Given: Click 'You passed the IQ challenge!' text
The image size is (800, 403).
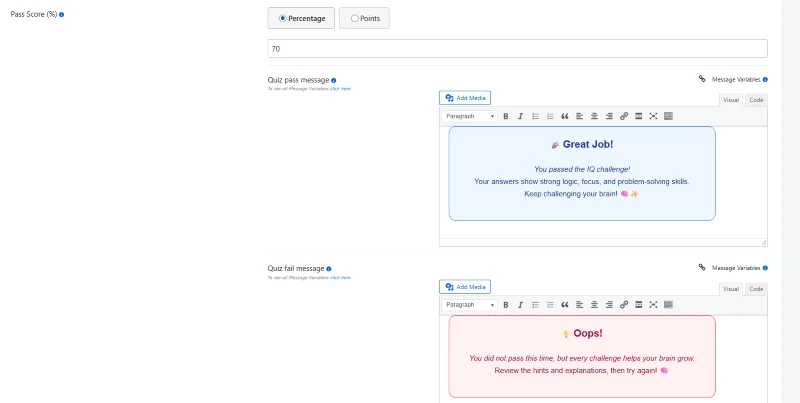Looking at the screenshot, I should [x=582, y=169].
